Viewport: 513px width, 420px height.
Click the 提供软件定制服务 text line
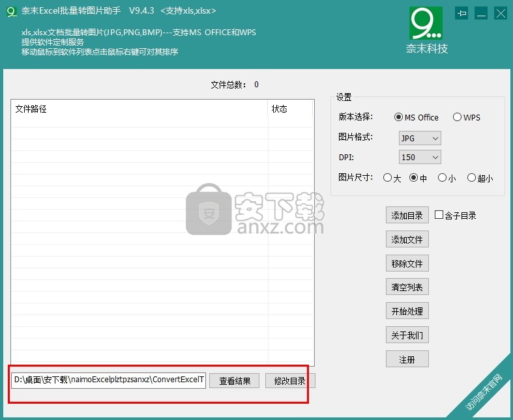tap(53, 42)
